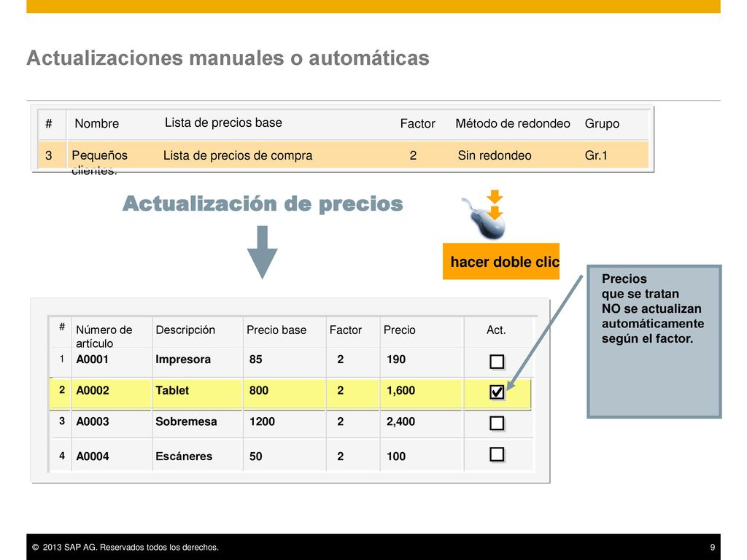The image size is (747, 560).
Task: Click the 'Sobremesa' description cell
Action: pyautogui.click(x=186, y=421)
